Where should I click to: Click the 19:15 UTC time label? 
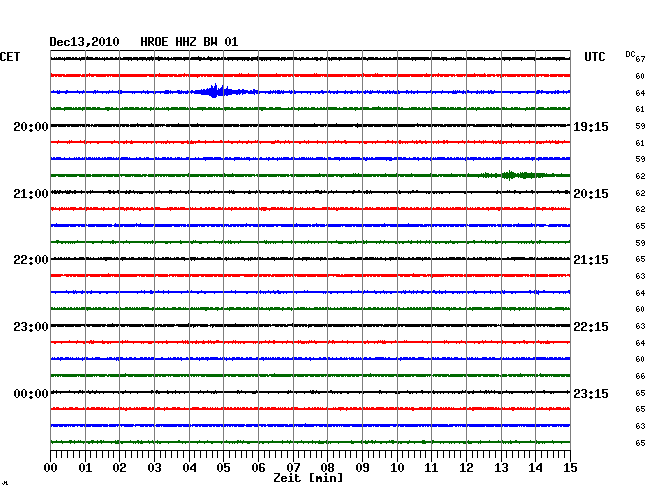591,127
